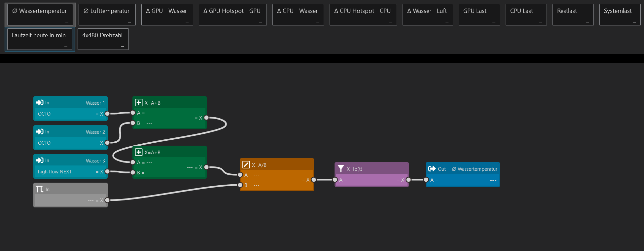Click the B input port of X=A/B node

click(x=240, y=185)
